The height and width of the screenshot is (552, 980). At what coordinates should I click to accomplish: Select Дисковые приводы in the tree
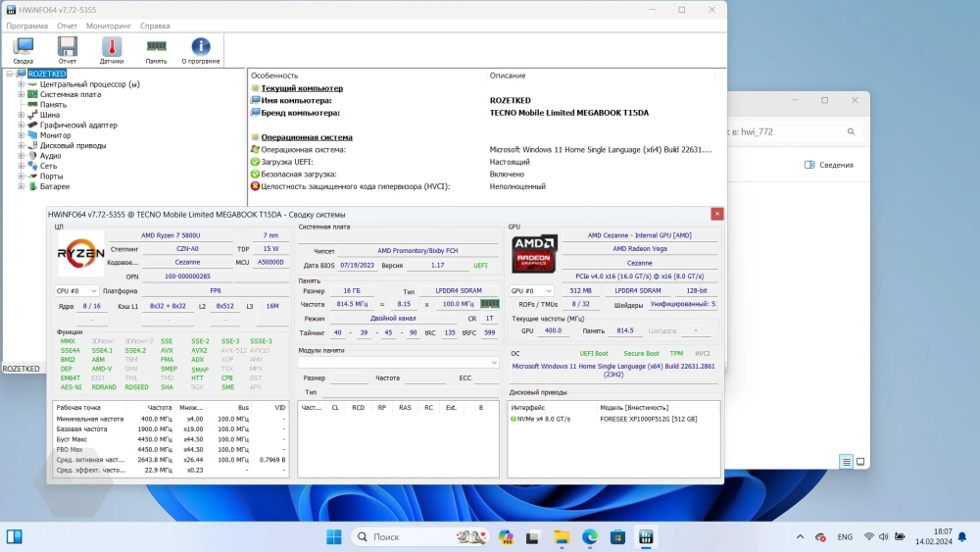tap(73, 146)
